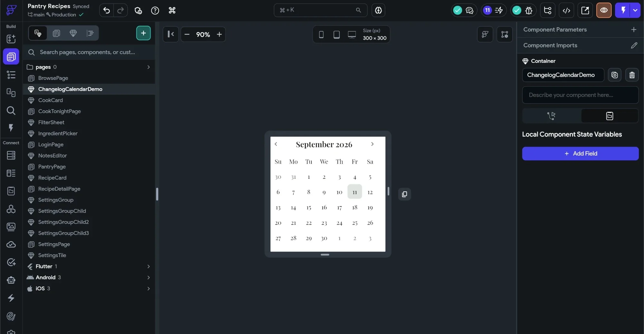Select the desktop device preview
Screen dimensions: 644x334
coord(352,34)
